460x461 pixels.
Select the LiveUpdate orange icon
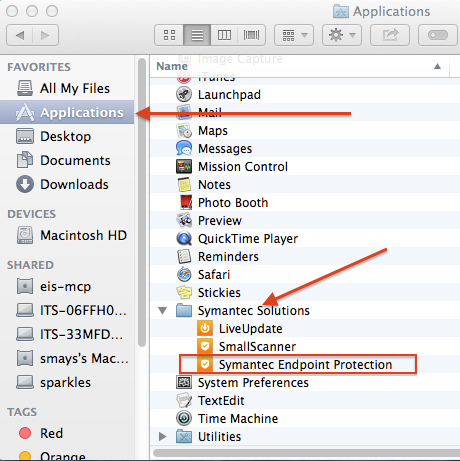coord(205,328)
